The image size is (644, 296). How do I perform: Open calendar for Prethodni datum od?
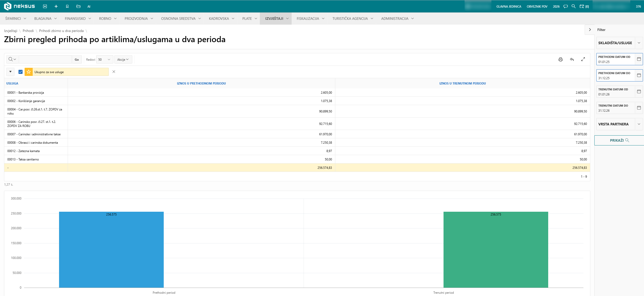tap(639, 59)
